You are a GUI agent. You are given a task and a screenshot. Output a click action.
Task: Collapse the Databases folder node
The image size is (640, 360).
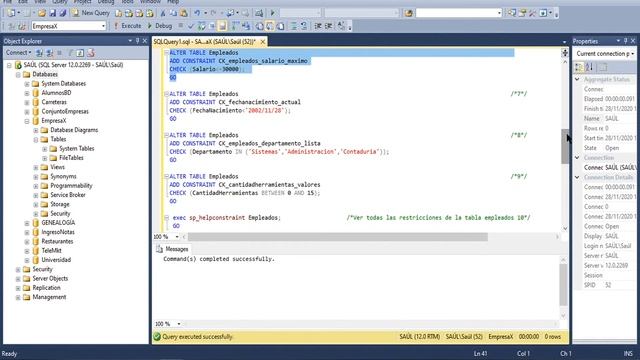(x=18, y=75)
